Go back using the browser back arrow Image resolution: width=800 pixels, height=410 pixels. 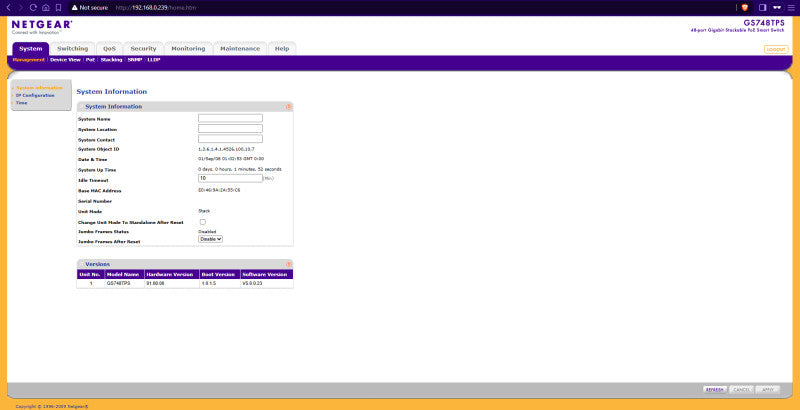(8, 8)
